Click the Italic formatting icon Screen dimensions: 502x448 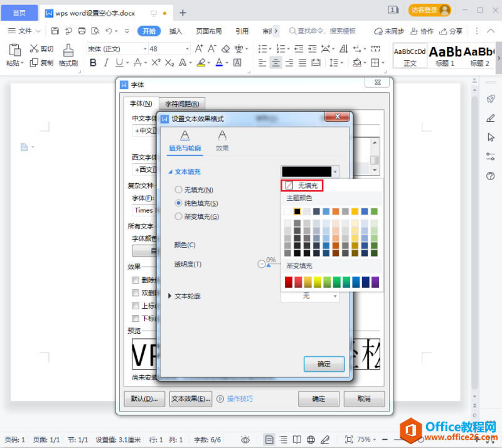click(x=106, y=63)
